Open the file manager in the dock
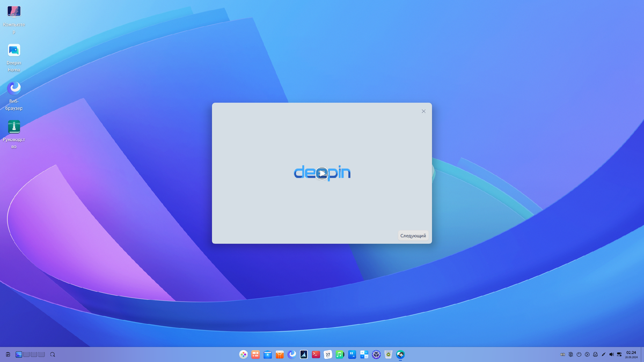The width and height of the screenshot is (644, 362). point(267,354)
